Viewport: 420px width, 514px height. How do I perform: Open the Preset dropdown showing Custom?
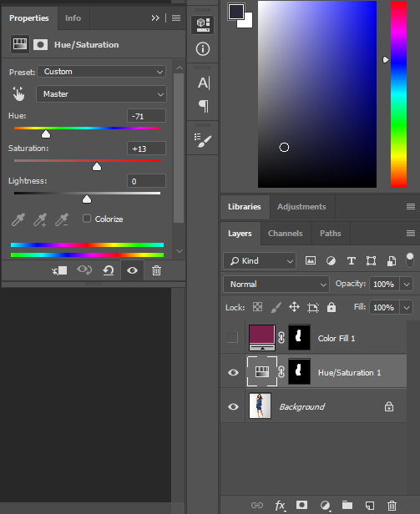click(101, 72)
